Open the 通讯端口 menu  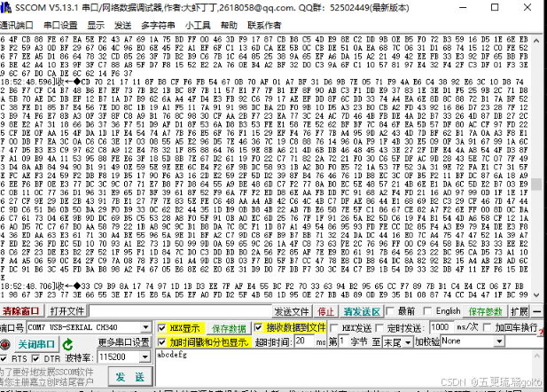[x=16, y=26]
